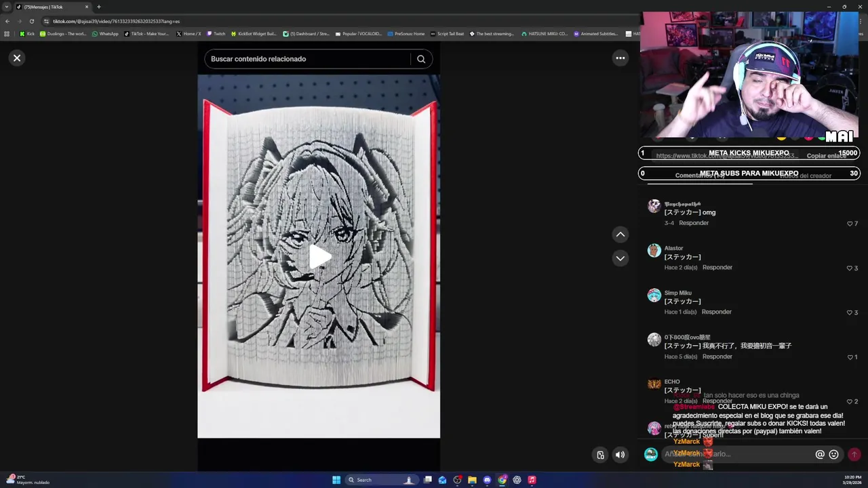
Task: Open the 'Animated Subtitles...' bookmark
Action: [x=596, y=34]
